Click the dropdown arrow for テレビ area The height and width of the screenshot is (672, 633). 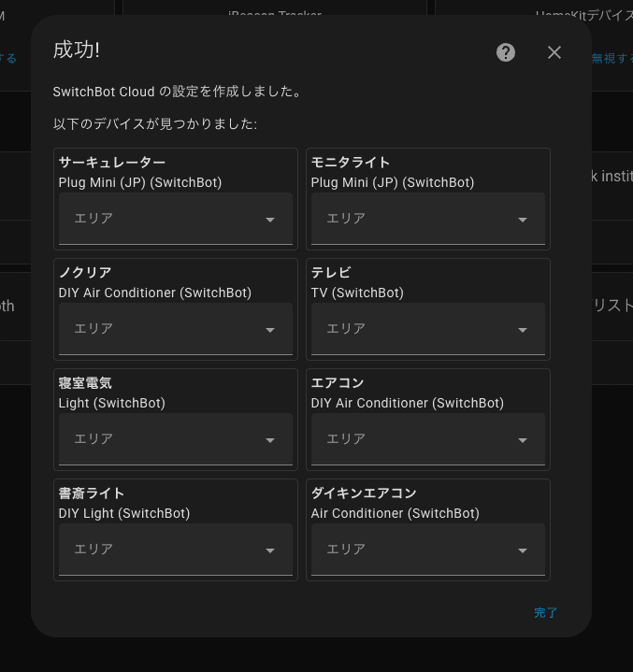pos(523,330)
